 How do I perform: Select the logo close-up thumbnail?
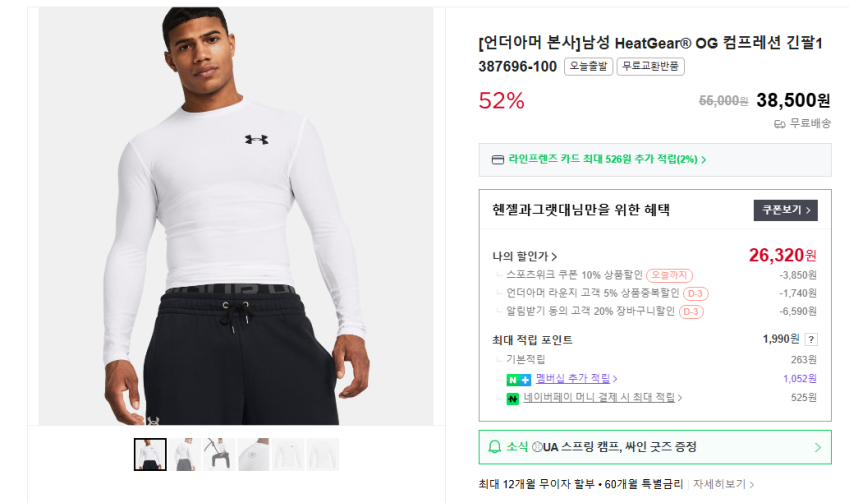click(x=254, y=455)
